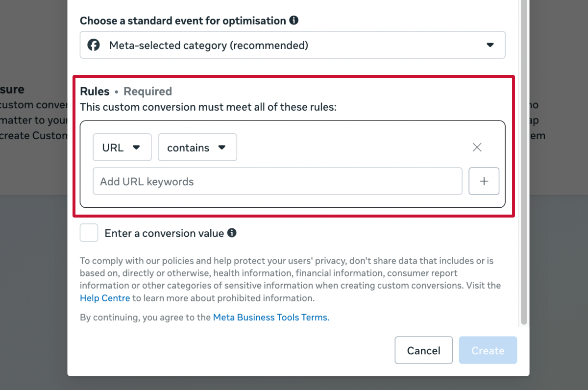Viewport: 588px width, 390px height.
Task: Open the Meta-selected category (recommended) dropdown
Action: (293, 45)
